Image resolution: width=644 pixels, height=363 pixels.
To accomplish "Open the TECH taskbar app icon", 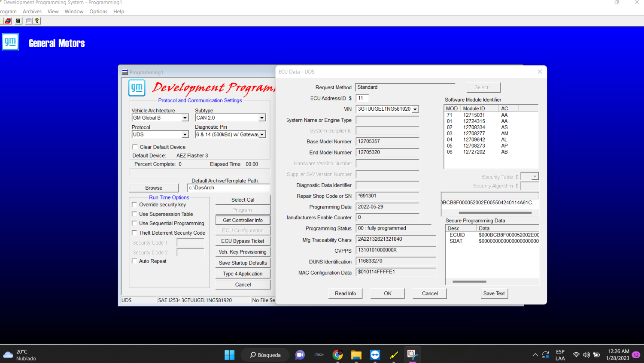I will pos(319,355).
